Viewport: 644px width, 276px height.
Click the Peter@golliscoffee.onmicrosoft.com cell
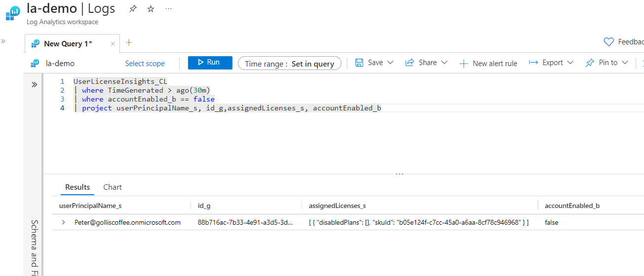(127, 222)
